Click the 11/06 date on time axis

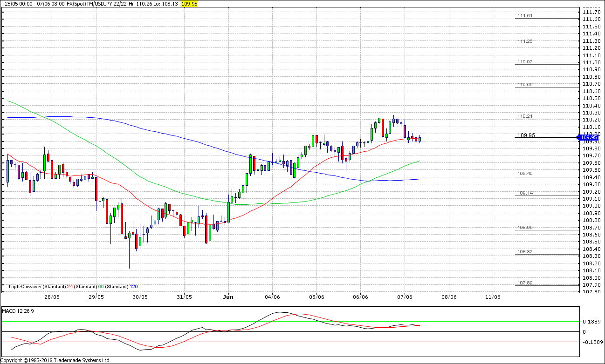click(x=493, y=297)
